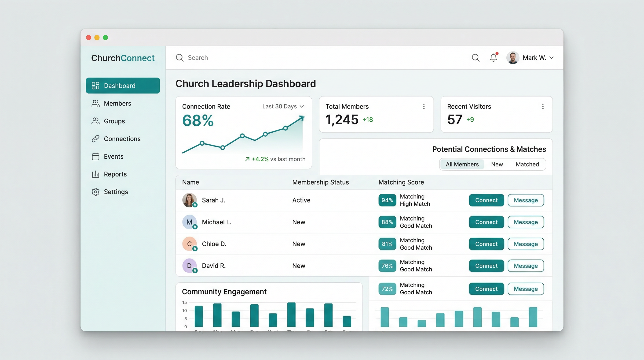Viewport: 644px width, 360px height.
Task: Connect with Sarah J.
Action: coord(486,200)
